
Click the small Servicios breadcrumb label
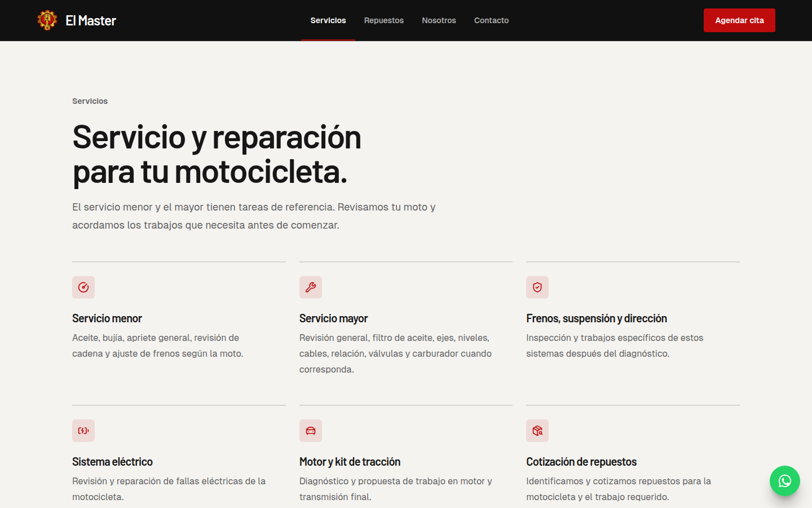tap(90, 101)
